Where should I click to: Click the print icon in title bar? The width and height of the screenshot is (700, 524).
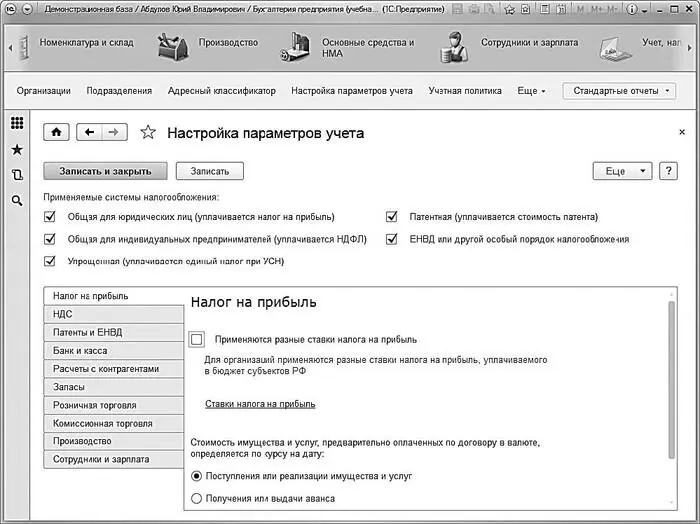click(x=474, y=9)
